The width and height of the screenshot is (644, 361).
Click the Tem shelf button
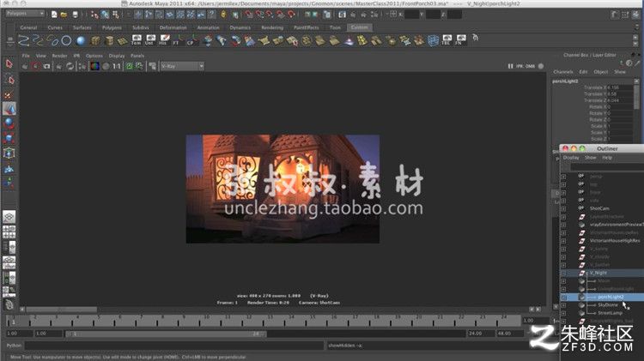pyautogui.click(x=136, y=40)
